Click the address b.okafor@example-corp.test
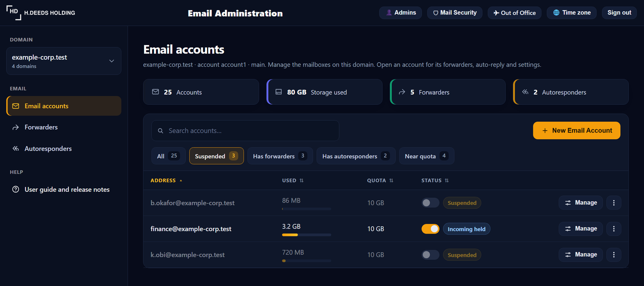 (192, 203)
